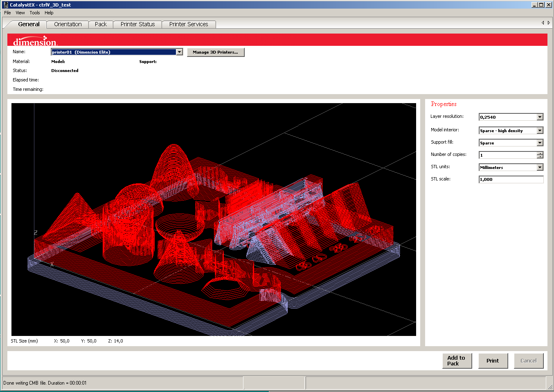Click the CatalystEX title bar icon
Screen dimensions: 554x392
click(6, 5)
